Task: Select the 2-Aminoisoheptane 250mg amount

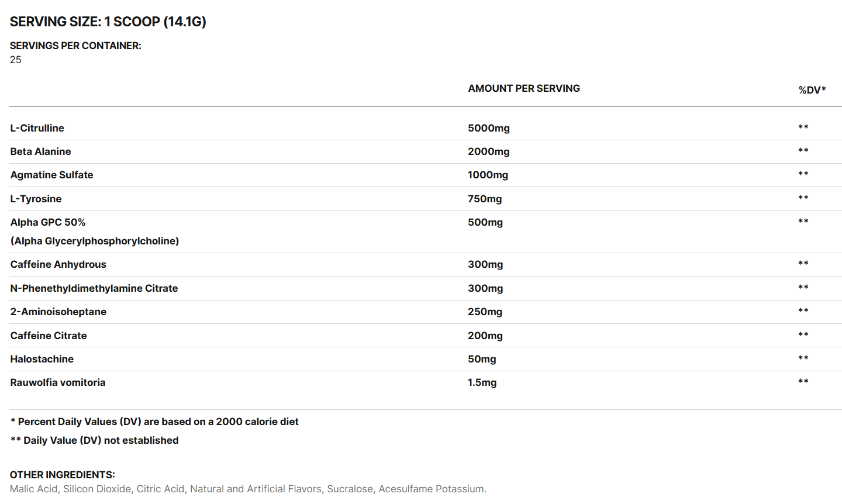Action: coord(485,312)
